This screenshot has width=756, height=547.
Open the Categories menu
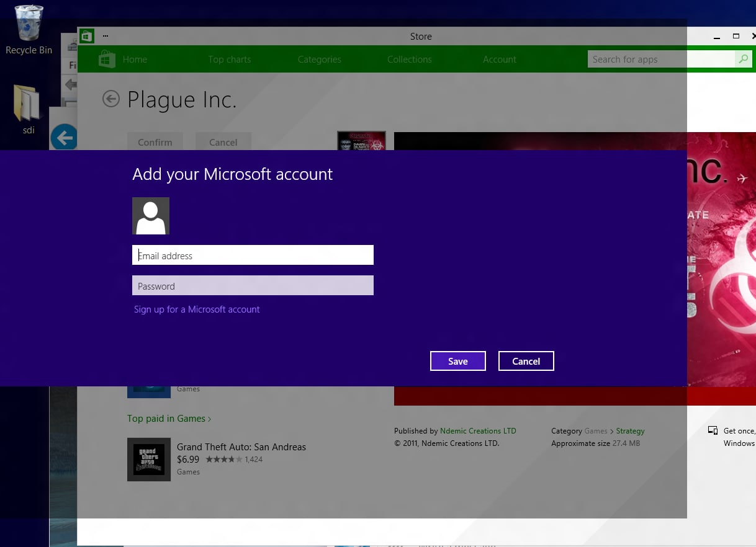tap(320, 60)
